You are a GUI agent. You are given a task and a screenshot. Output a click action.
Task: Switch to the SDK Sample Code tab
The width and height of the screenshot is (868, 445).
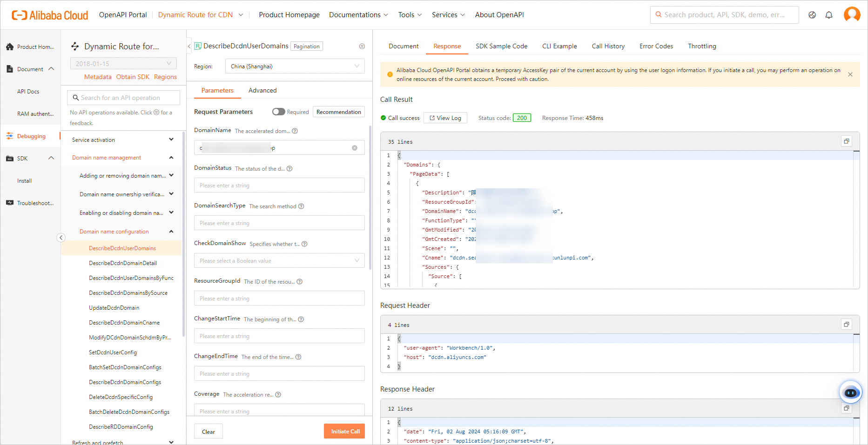tap(501, 46)
